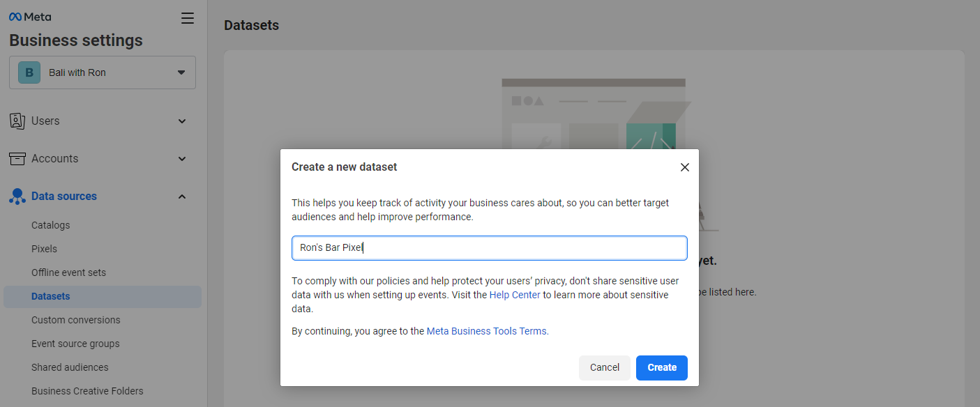Image resolution: width=980 pixels, height=407 pixels.
Task: Open Shared audiences
Action: (x=70, y=367)
